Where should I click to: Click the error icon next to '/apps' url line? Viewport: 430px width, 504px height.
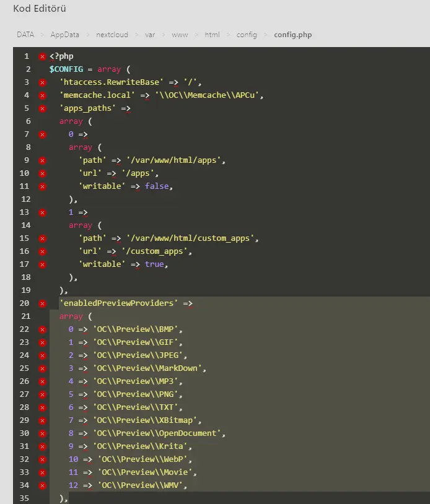tap(42, 174)
